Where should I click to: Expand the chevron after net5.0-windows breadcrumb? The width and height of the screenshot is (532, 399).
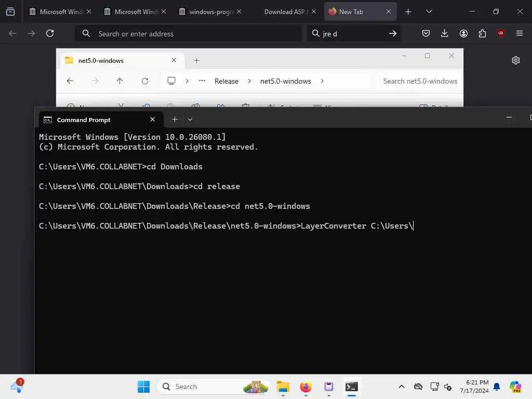(x=322, y=81)
